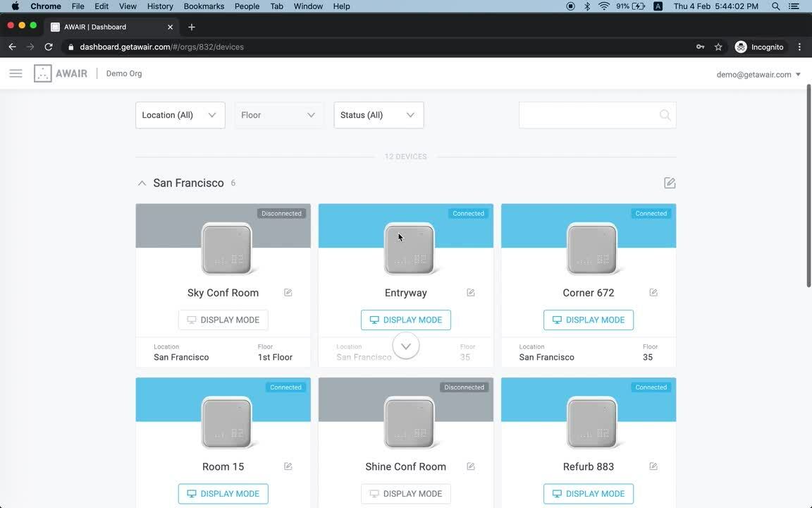Image resolution: width=812 pixels, height=508 pixels.
Task: Open the History menu
Action: [160, 6]
